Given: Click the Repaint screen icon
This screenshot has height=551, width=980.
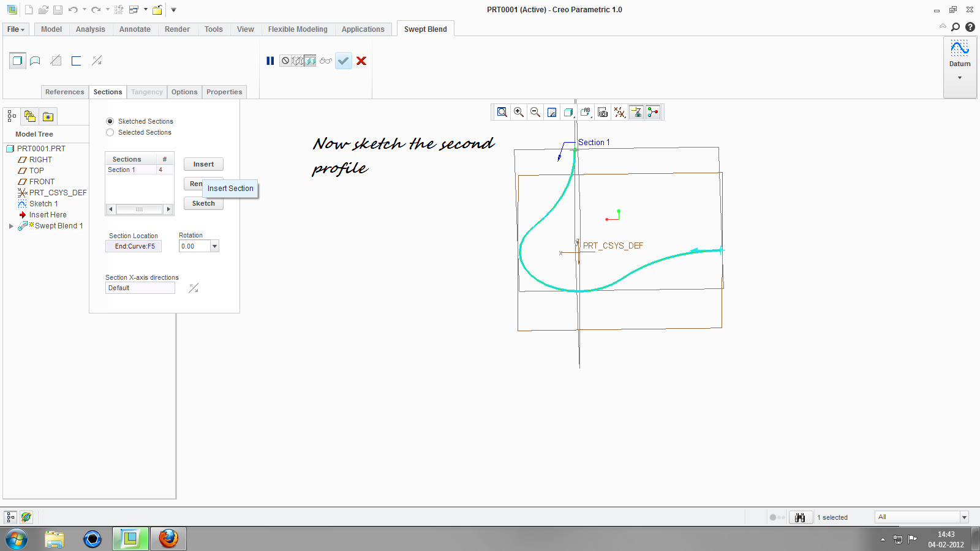Looking at the screenshot, I should click(552, 112).
